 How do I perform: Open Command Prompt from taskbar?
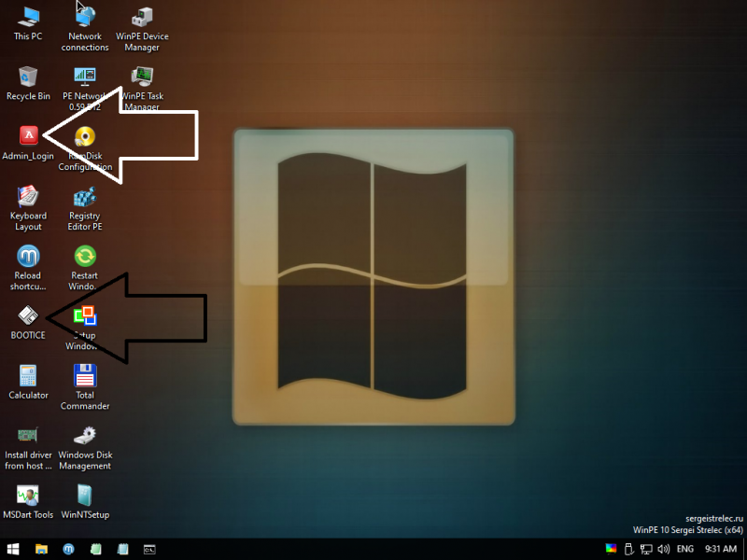tap(149, 549)
